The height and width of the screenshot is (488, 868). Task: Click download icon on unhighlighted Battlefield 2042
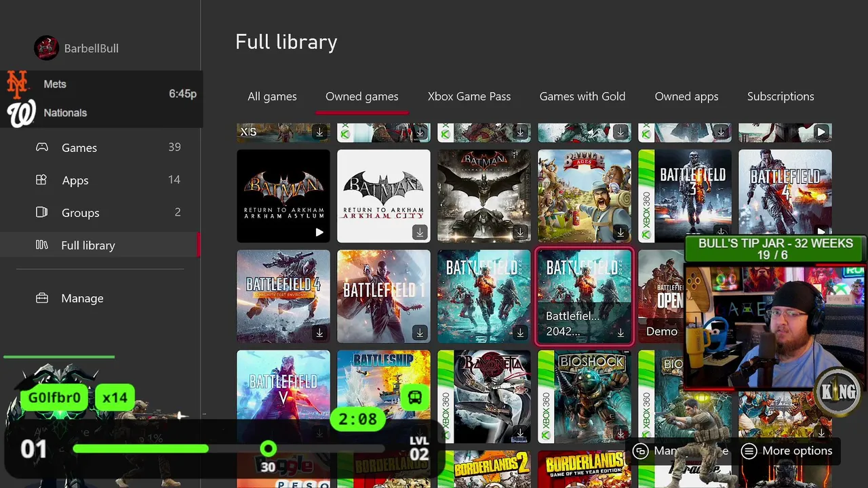coord(520,333)
